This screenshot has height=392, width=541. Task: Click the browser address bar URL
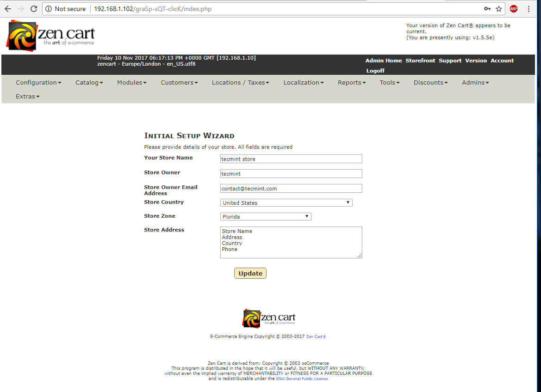[153, 9]
